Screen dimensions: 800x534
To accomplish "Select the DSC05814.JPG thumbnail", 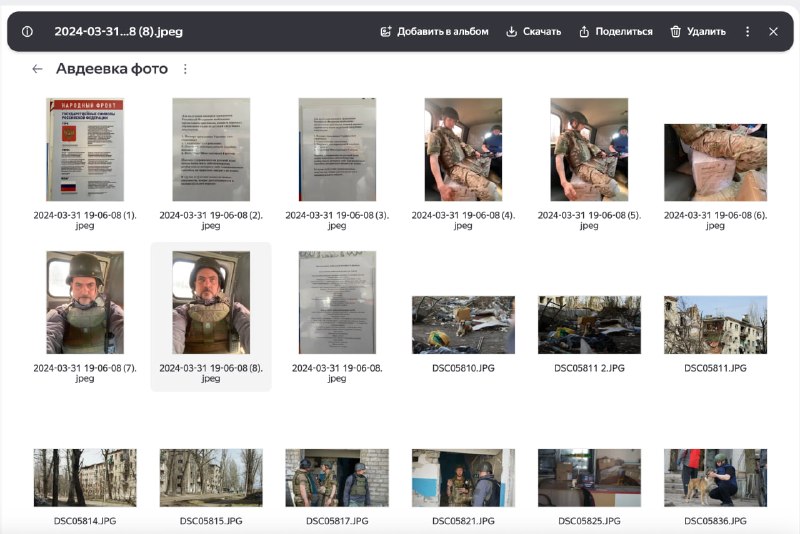I will click(85, 478).
